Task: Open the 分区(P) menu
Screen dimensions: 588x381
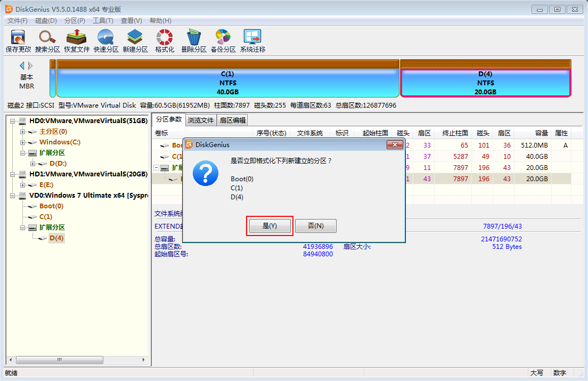Action: coord(75,21)
